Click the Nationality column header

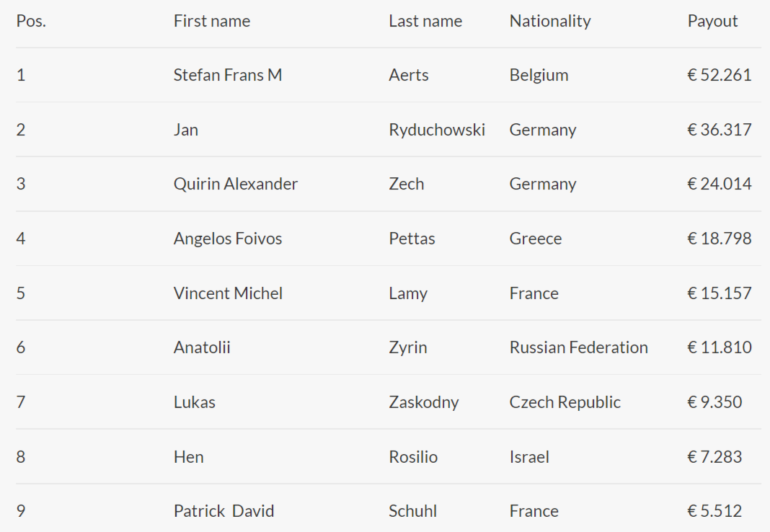point(550,21)
